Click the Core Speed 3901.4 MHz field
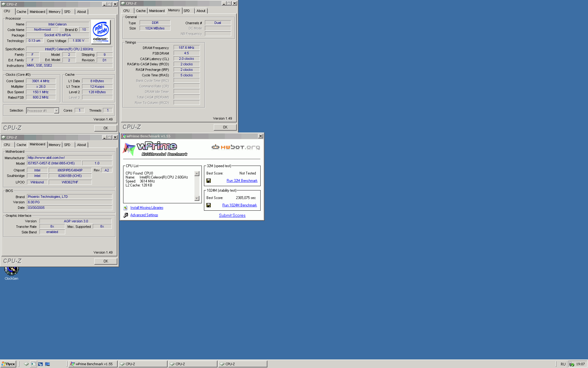 (x=41, y=81)
